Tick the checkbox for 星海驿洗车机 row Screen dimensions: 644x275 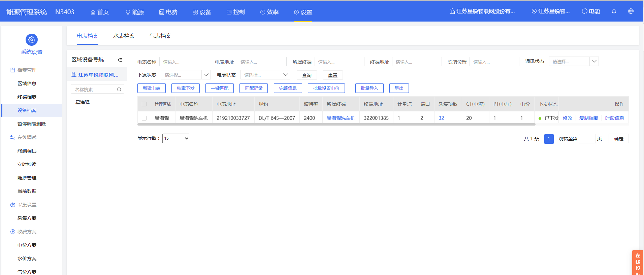point(144,118)
